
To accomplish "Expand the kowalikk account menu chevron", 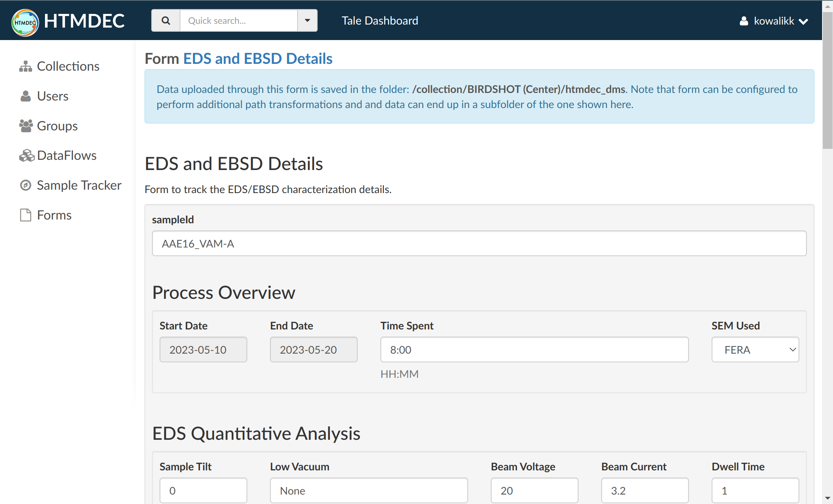I will click(803, 22).
